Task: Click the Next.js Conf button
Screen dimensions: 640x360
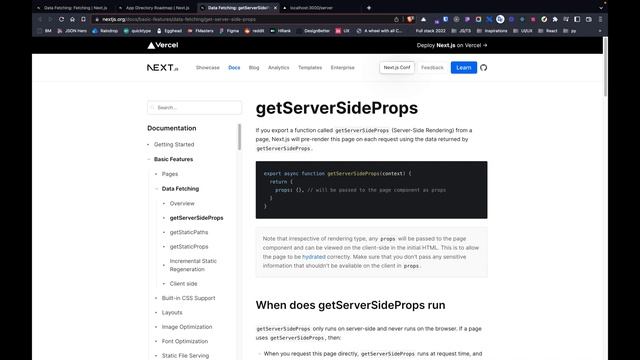Action: 397,68
